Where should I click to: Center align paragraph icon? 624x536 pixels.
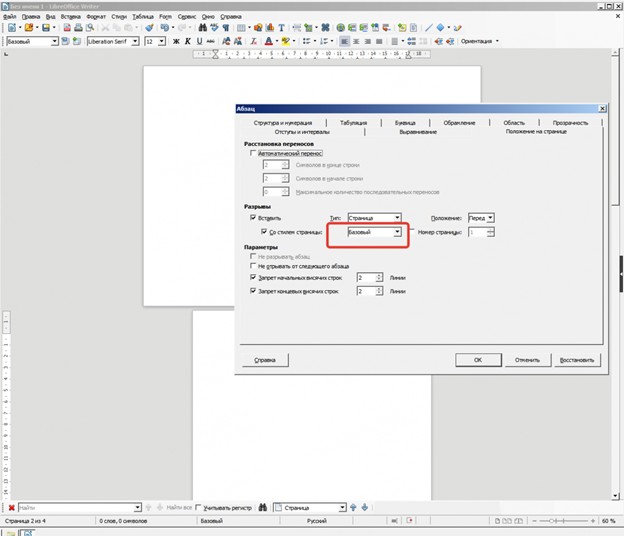pyautogui.click(x=356, y=41)
